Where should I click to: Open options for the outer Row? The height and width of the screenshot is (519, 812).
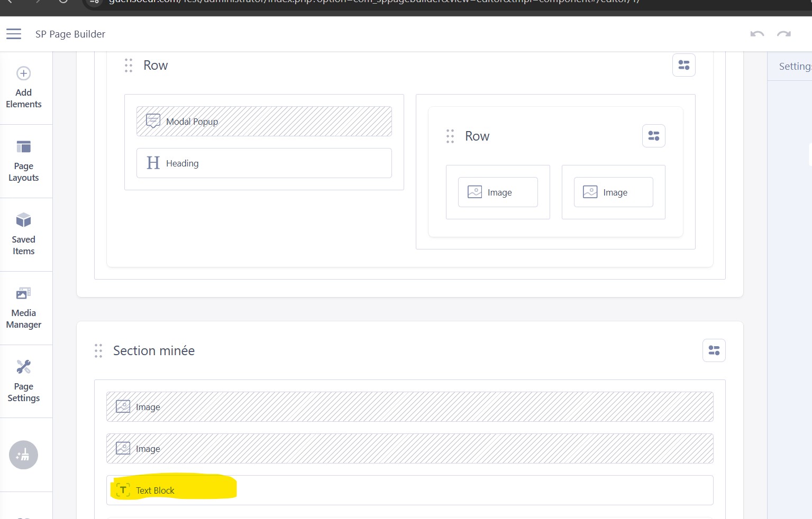click(683, 66)
